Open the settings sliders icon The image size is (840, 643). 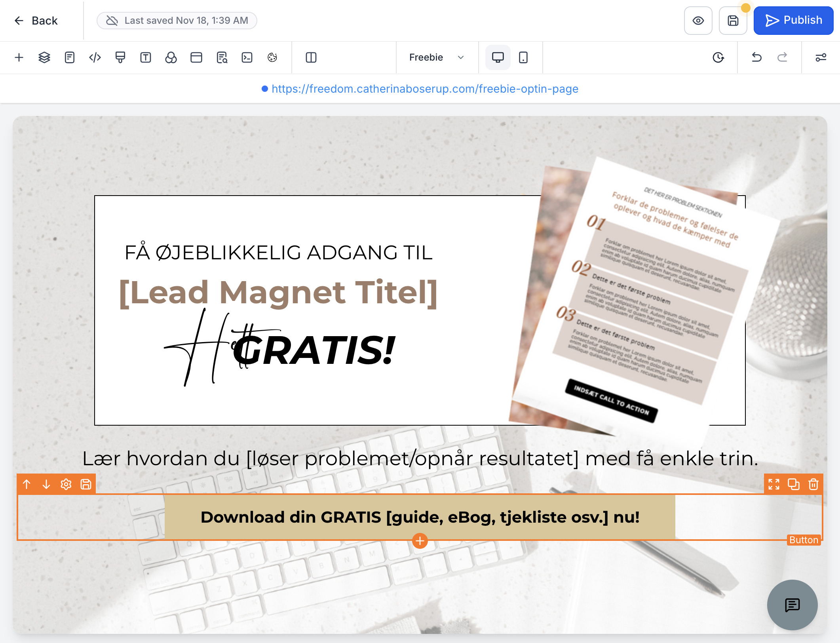point(821,57)
